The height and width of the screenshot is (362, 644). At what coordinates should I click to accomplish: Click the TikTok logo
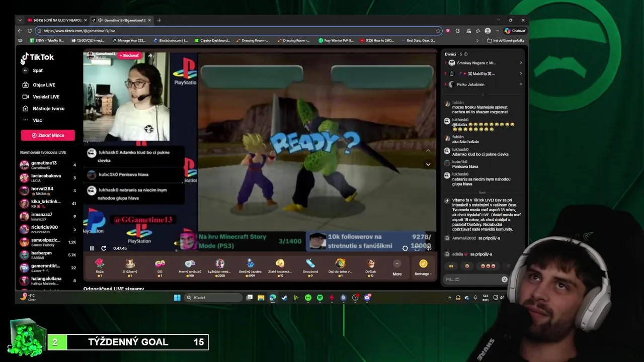click(x=38, y=57)
